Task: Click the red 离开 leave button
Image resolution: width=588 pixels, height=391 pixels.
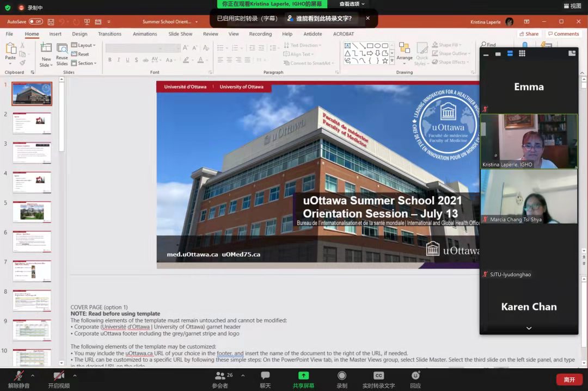Action: (x=569, y=380)
